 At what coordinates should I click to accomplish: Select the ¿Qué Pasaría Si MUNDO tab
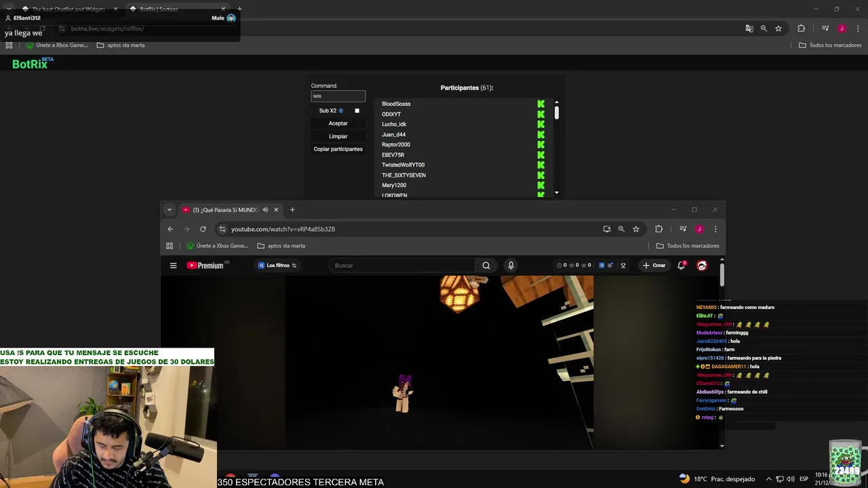pyautogui.click(x=224, y=209)
